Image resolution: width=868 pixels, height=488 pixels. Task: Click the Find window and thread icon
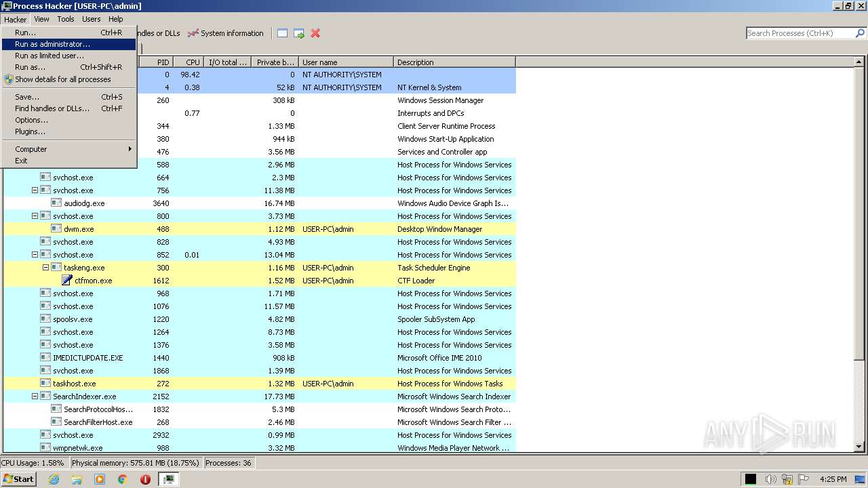299,33
